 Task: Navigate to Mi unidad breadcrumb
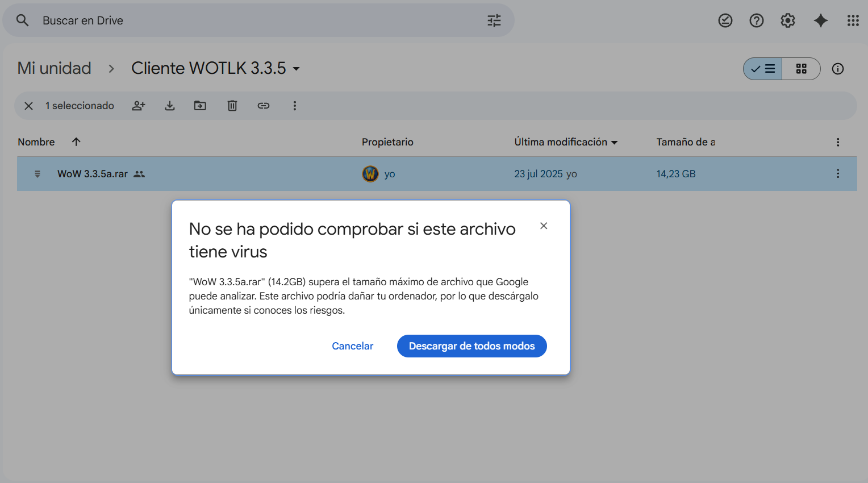[54, 68]
